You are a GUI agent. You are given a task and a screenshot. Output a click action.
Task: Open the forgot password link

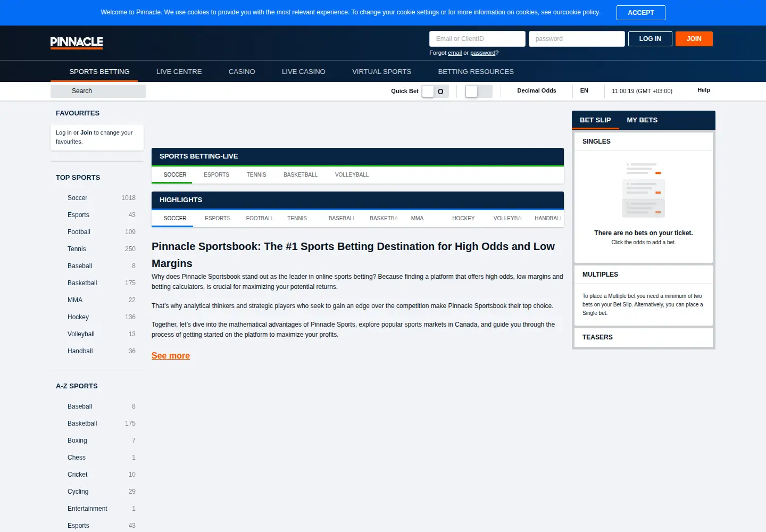(483, 53)
